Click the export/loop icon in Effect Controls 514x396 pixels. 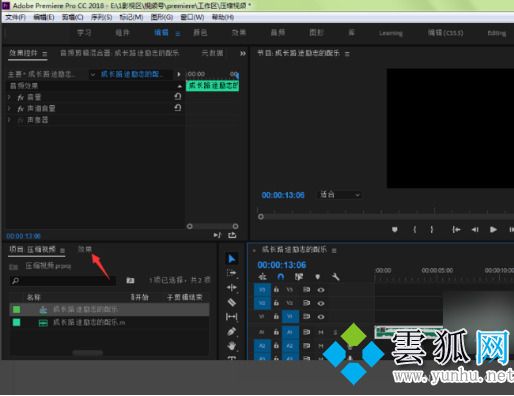[x=232, y=235]
